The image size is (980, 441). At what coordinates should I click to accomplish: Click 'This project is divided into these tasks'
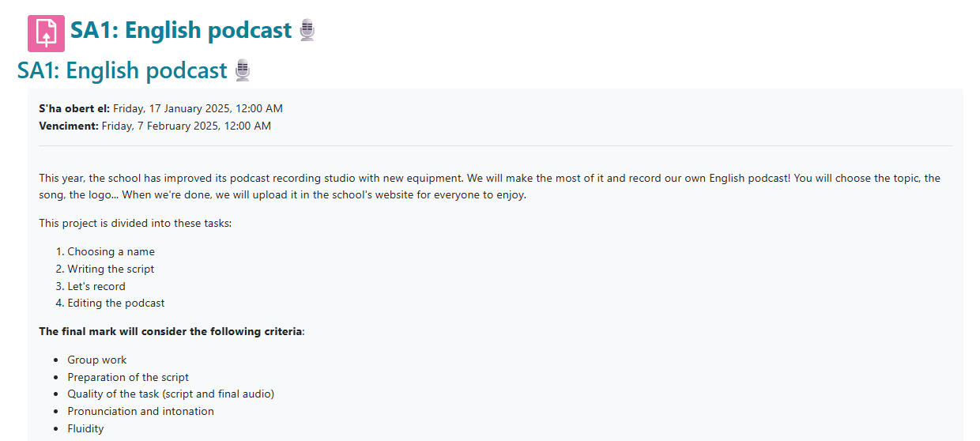pos(135,223)
